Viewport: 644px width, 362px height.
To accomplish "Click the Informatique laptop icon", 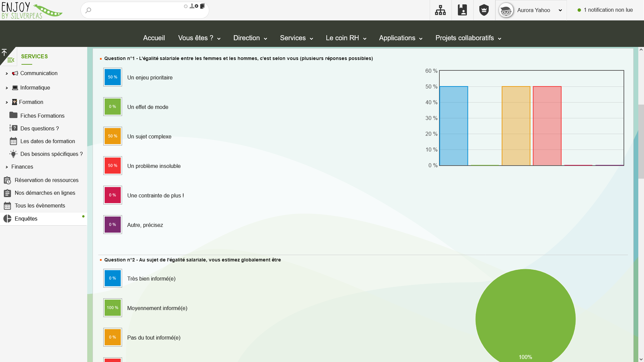I will coord(15,87).
